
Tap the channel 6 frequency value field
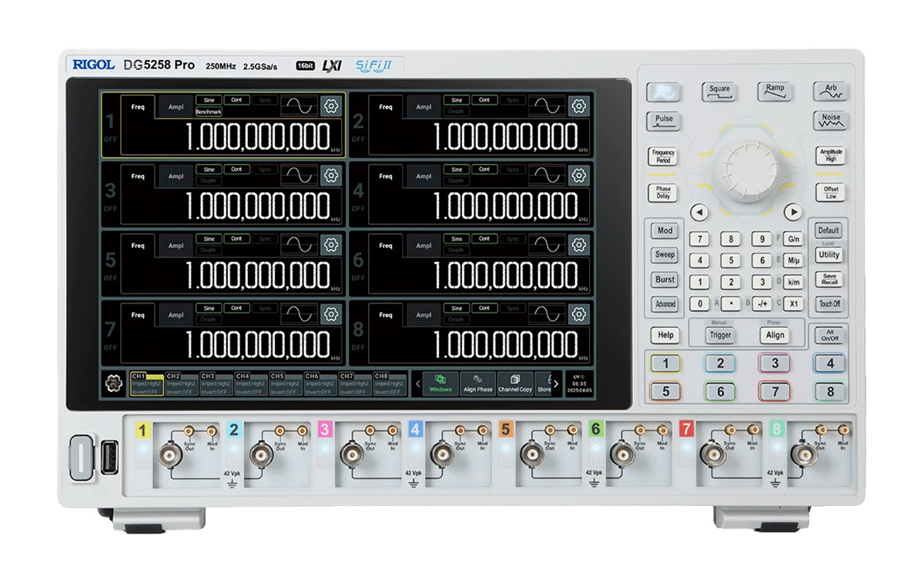pyautogui.click(x=506, y=276)
